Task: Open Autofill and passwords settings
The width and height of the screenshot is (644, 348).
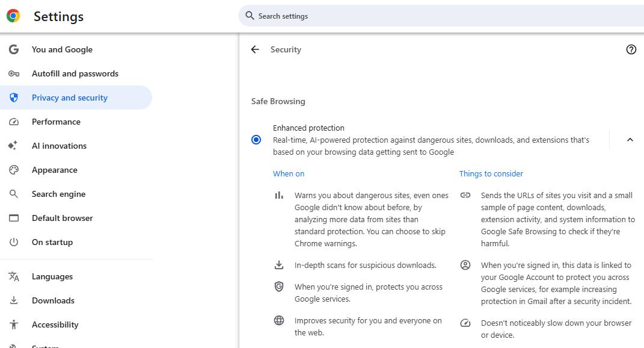Action: tap(76, 73)
